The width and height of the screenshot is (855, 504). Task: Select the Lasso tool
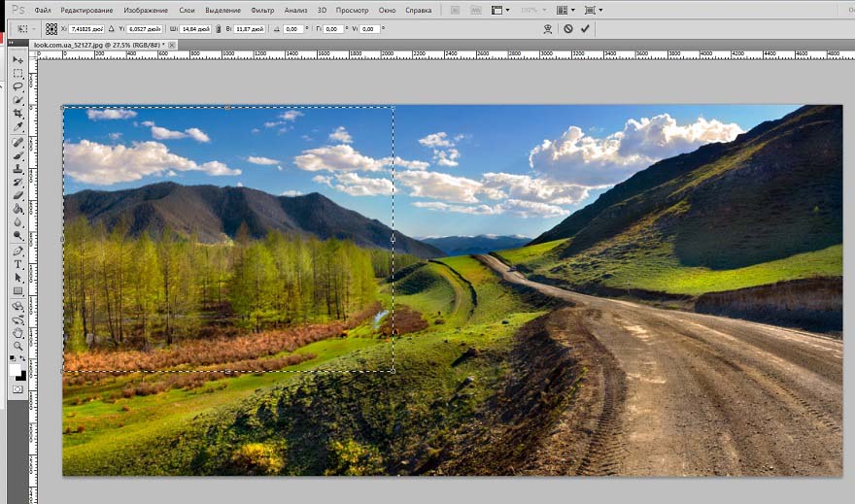[x=18, y=86]
